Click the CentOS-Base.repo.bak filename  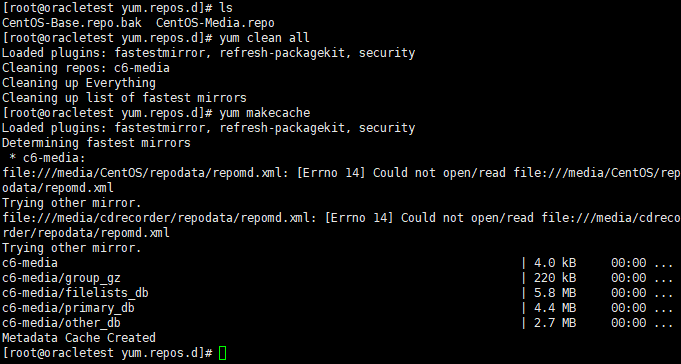(72, 23)
